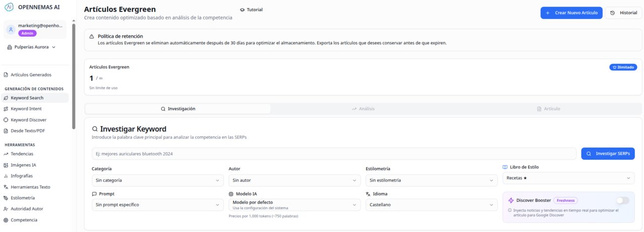Open the Prompt dropdown
644x232 pixels.
[158, 205]
